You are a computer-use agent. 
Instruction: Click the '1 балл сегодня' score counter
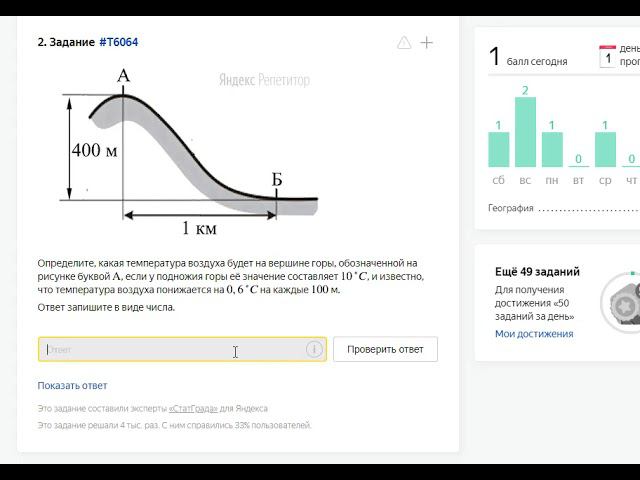click(528, 58)
